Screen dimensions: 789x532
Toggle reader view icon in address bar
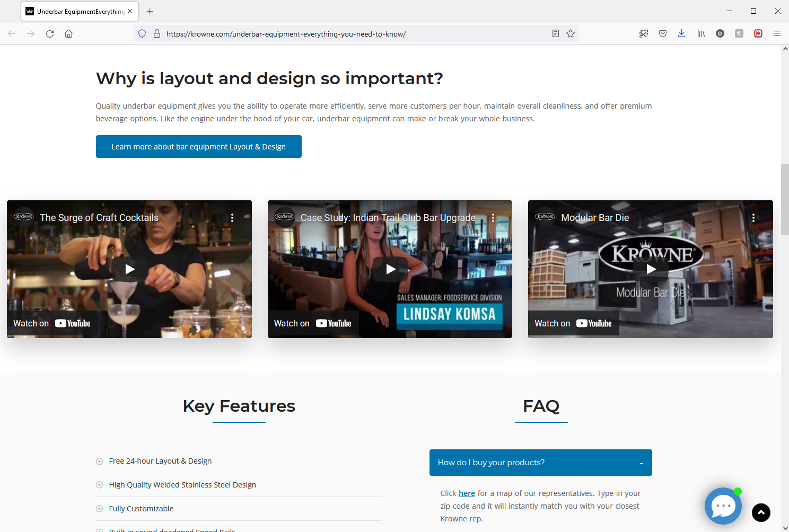point(556,34)
